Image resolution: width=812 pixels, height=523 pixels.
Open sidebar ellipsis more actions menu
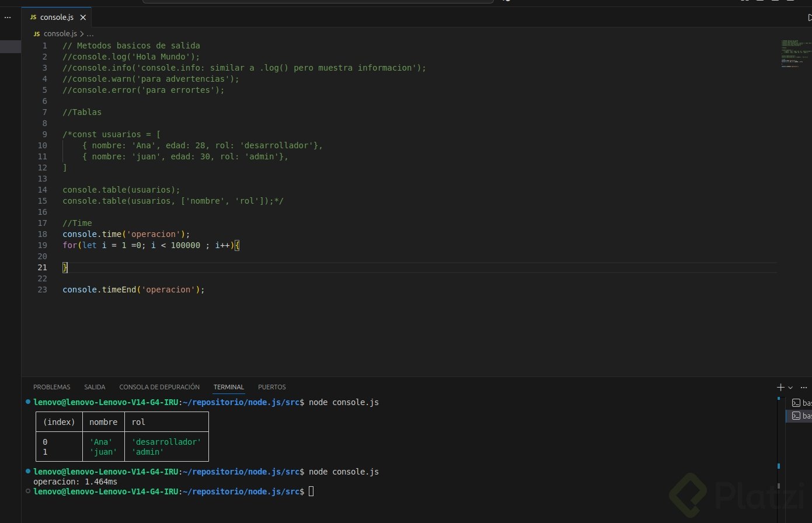(x=7, y=18)
